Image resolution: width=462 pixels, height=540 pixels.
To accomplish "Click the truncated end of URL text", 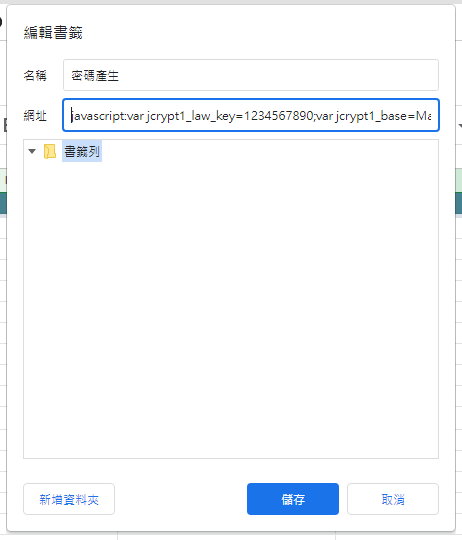I will tap(423, 115).
